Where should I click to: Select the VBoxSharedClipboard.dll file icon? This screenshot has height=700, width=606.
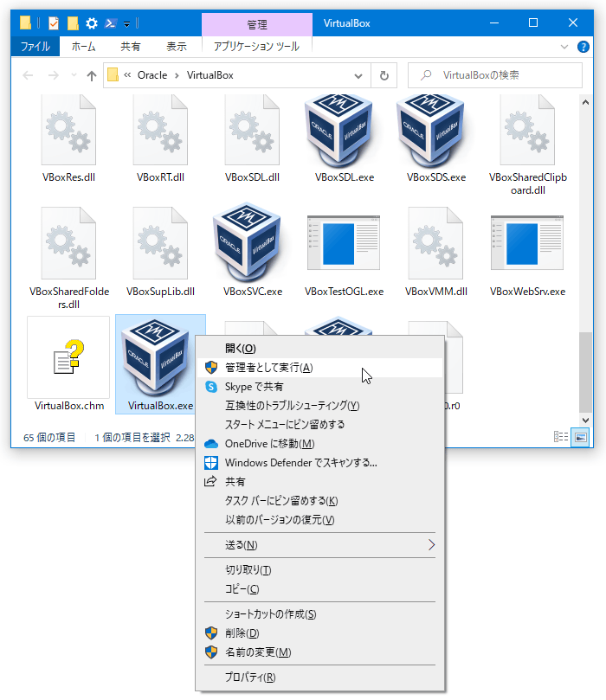click(528, 130)
